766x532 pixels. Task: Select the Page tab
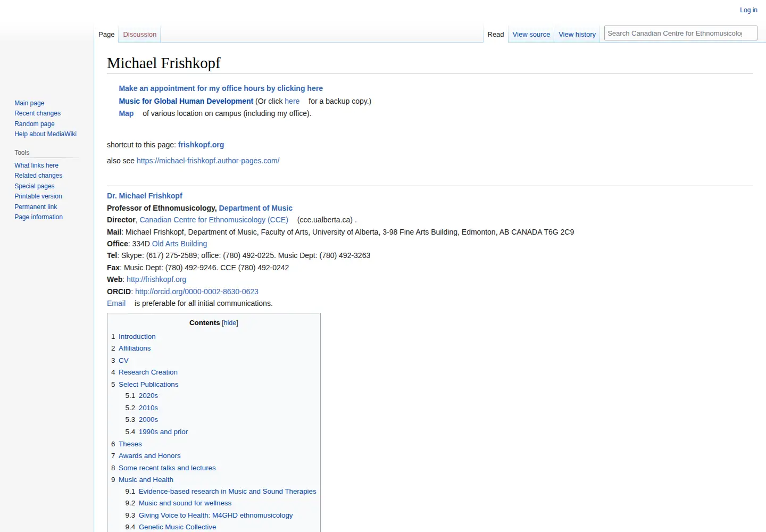[106, 35]
